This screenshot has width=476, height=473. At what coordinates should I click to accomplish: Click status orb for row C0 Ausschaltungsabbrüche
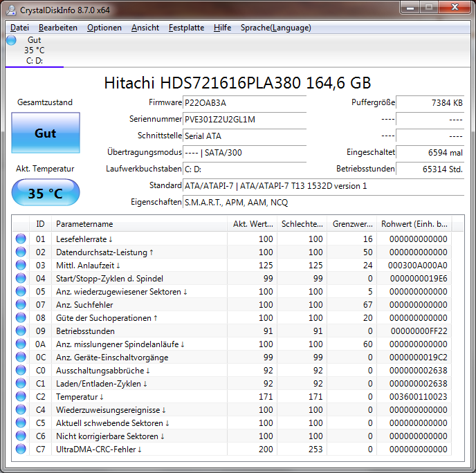[x=21, y=370]
